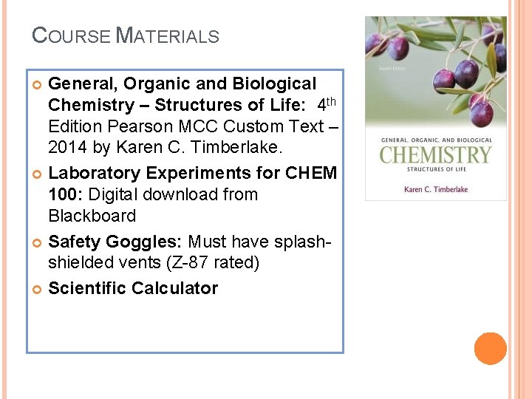
Task: Click "Laboratory Experiments for CHEM" bold text
Action: [x=192, y=174]
